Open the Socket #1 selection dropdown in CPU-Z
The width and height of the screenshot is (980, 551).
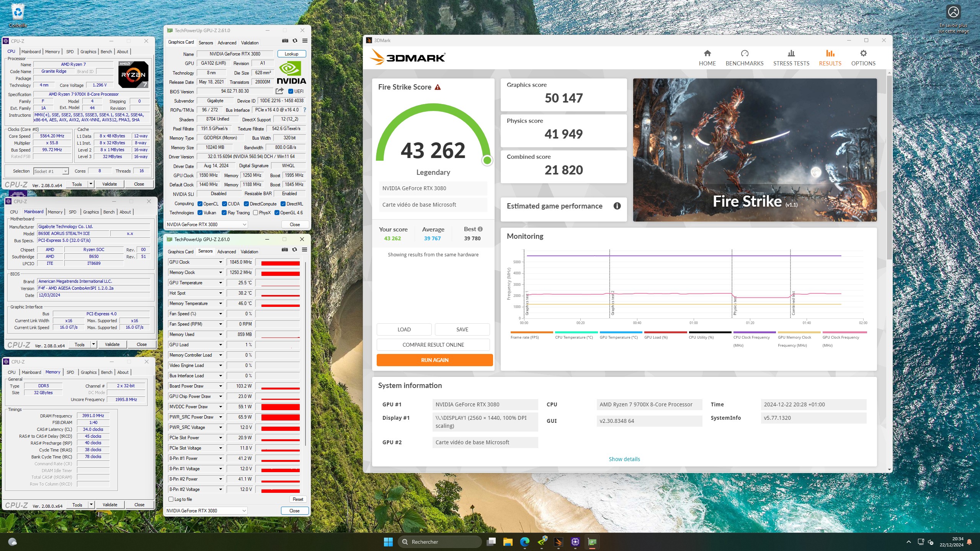point(51,171)
